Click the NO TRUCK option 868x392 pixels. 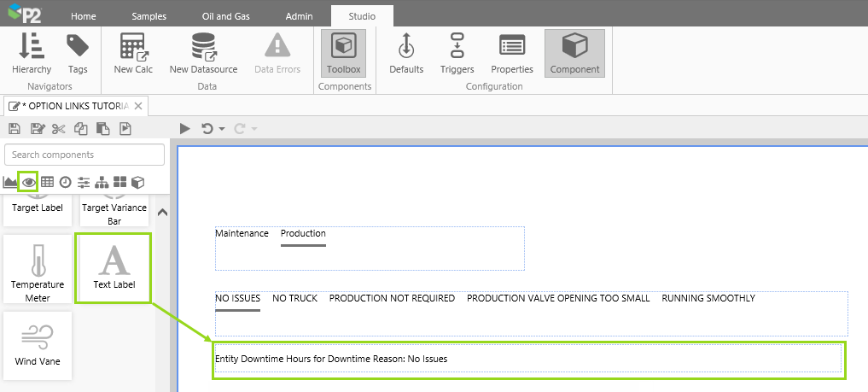tap(294, 299)
